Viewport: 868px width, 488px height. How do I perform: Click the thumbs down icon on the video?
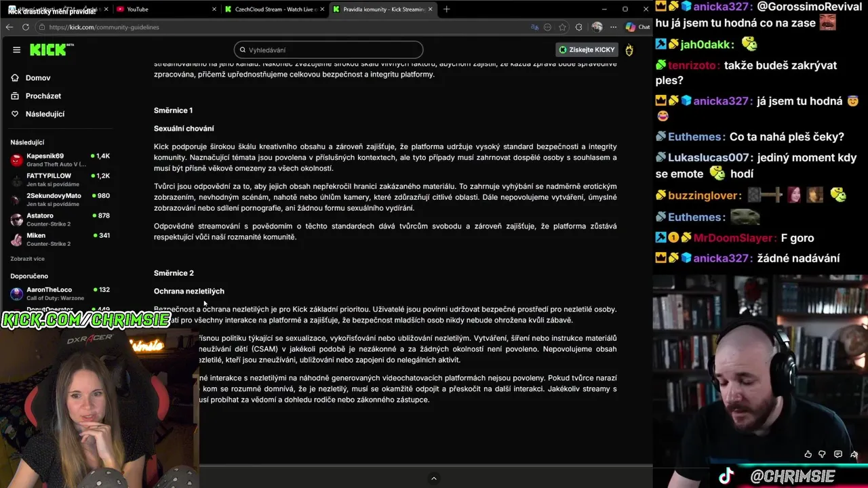pos(822,454)
